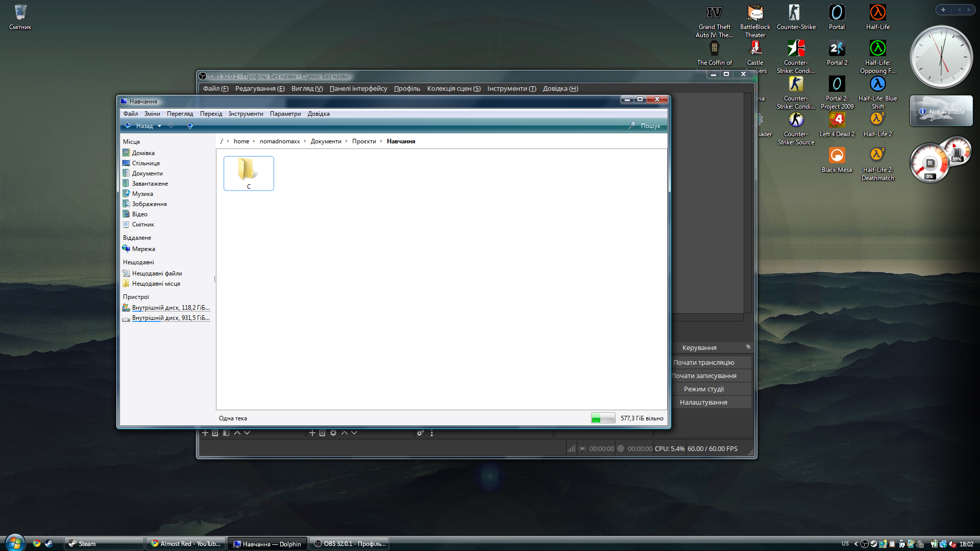Delete the OBS scene with the trash icon

(215, 433)
